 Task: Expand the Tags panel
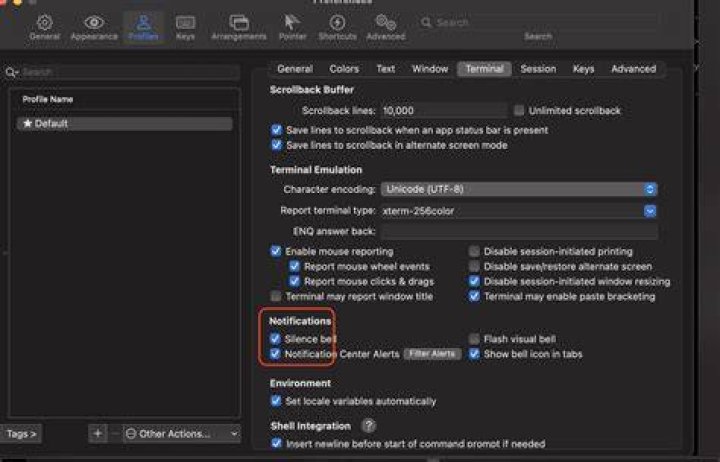[21, 434]
